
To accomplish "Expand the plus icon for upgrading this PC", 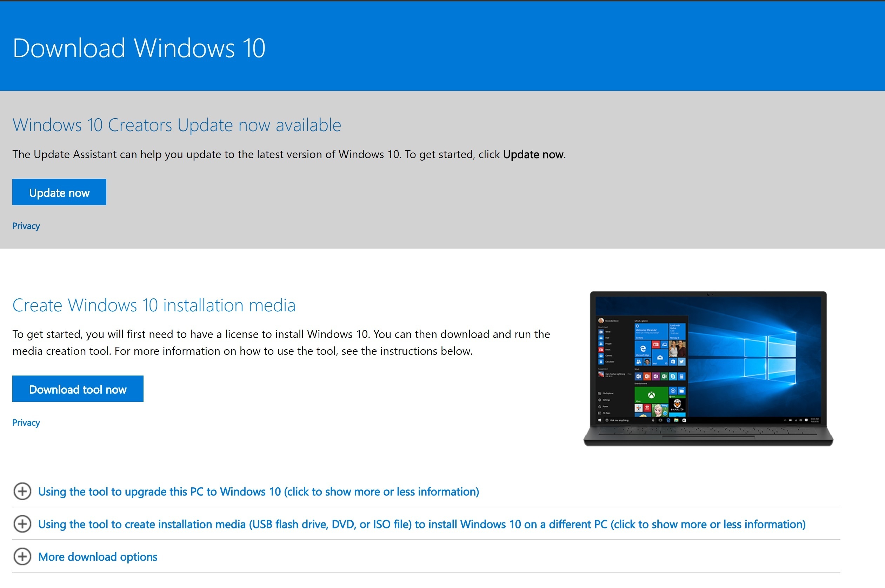I will click(22, 491).
